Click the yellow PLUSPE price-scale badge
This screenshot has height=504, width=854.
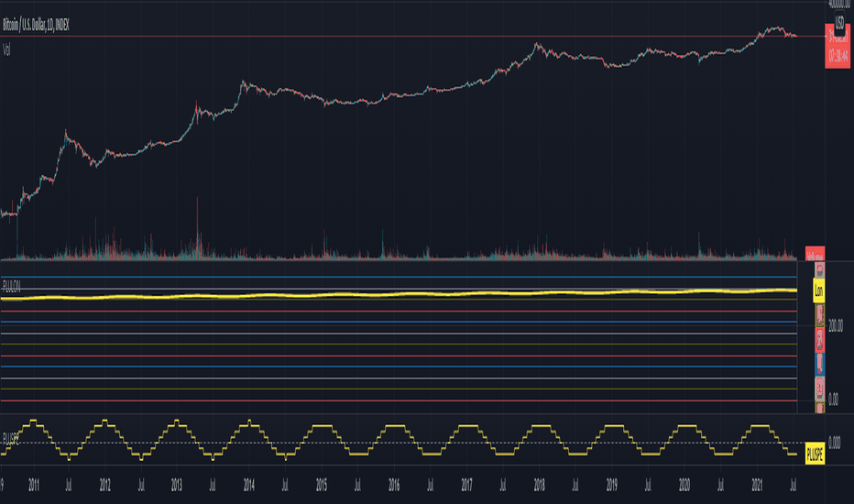pos(815,454)
